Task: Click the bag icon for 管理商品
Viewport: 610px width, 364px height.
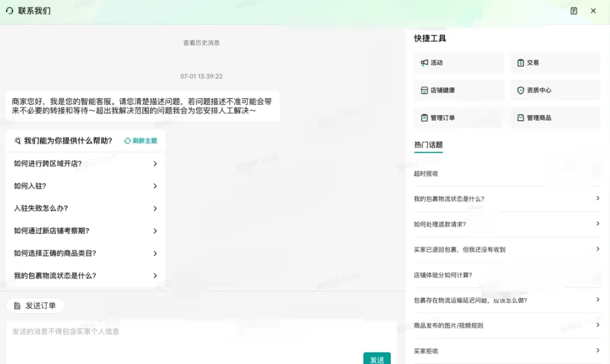Action: click(x=521, y=118)
